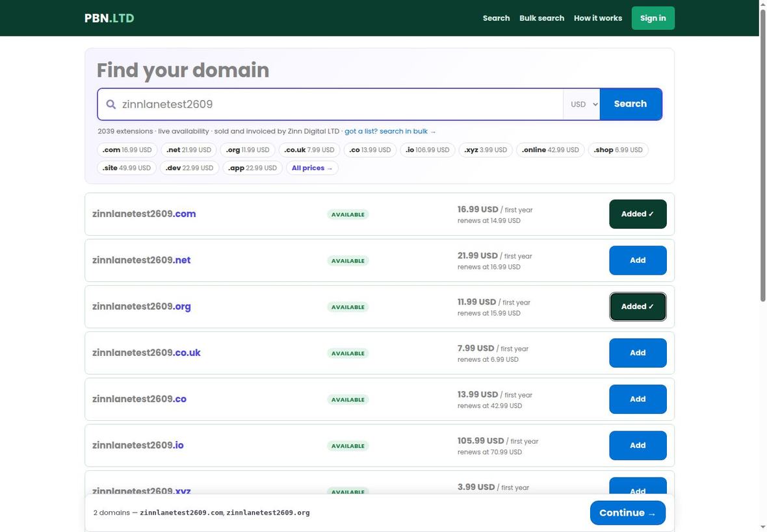The width and height of the screenshot is (767, 532).
Task: Select the .io 106.99 USD chip
Action: 428,149
